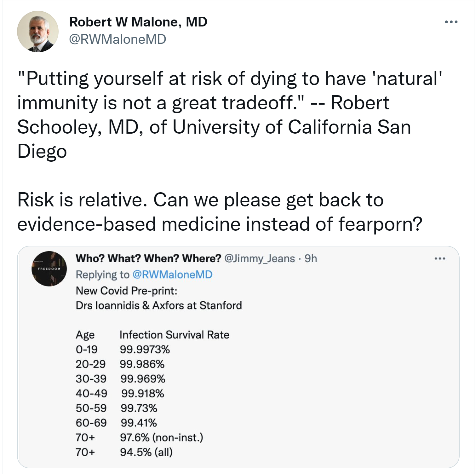
Task: Follow the @RWMaloneMD mention after Replying to
Action: tap(172, 275)
